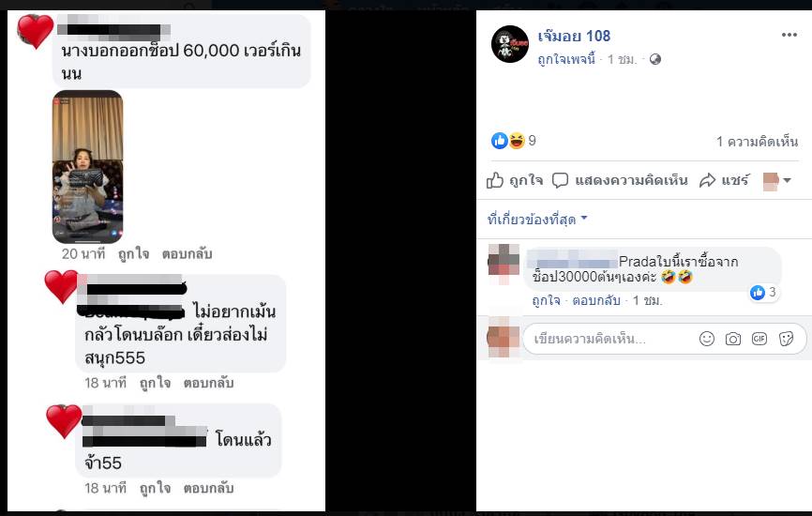Open the livestream screenshot thumbnail in comment
The width and height of the screenshot is (812, 516).
tap(87, 166)
